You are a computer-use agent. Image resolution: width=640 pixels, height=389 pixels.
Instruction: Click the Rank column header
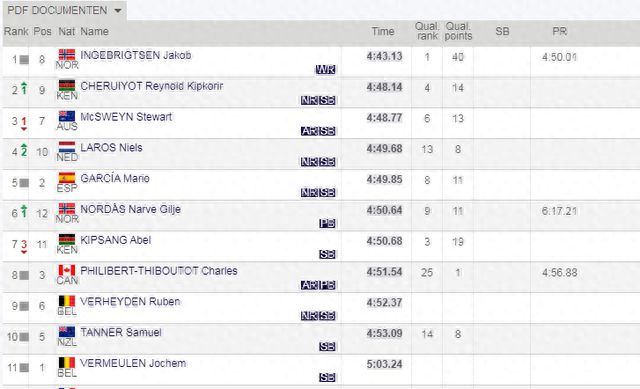[x=16, y=31]
